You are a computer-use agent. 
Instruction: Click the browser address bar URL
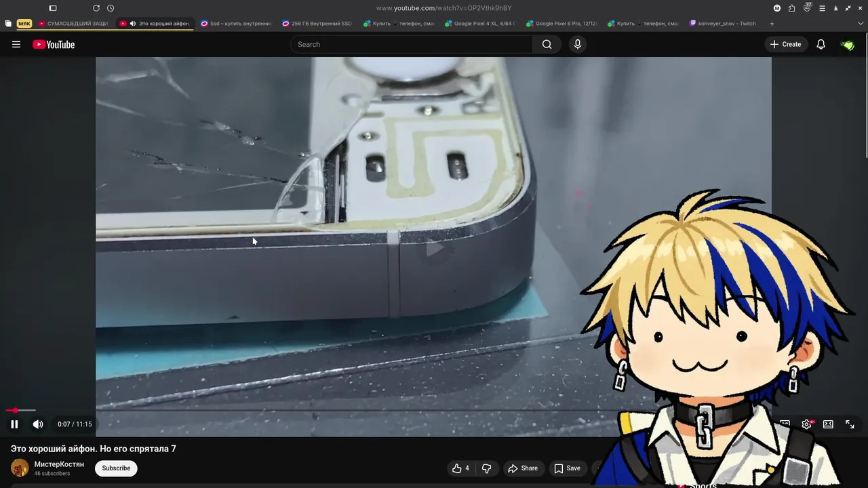point(443,8)
